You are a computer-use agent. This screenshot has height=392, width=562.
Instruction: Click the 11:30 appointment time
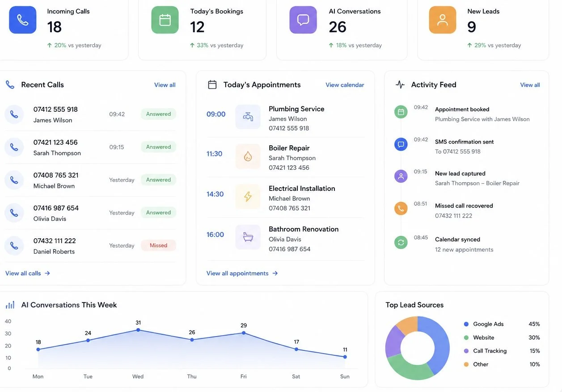(214, 154)
